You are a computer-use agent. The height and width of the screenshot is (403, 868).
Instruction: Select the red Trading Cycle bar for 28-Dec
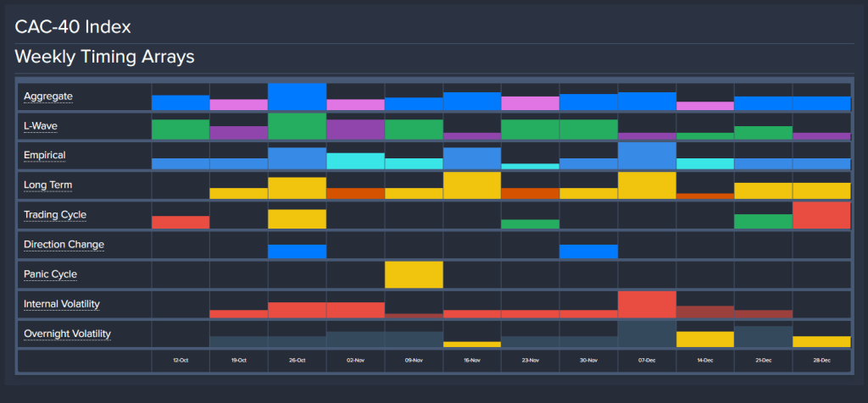click(x=821, y=215)
